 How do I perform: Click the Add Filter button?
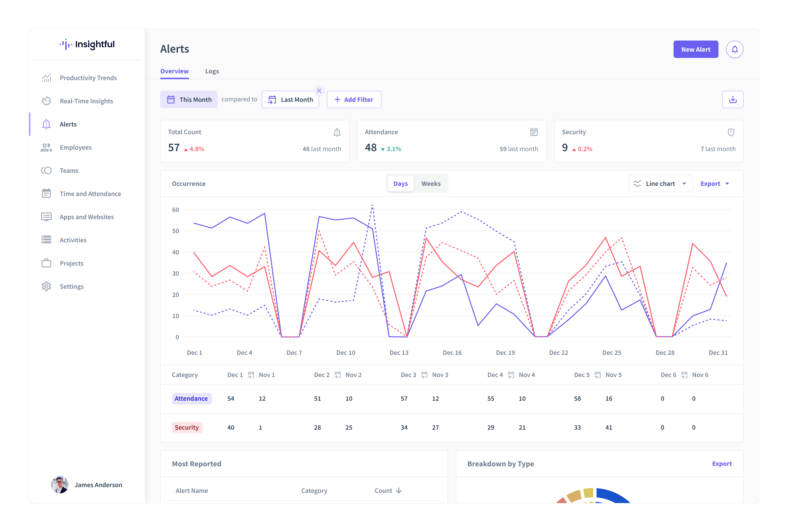(x=354, y=100)
